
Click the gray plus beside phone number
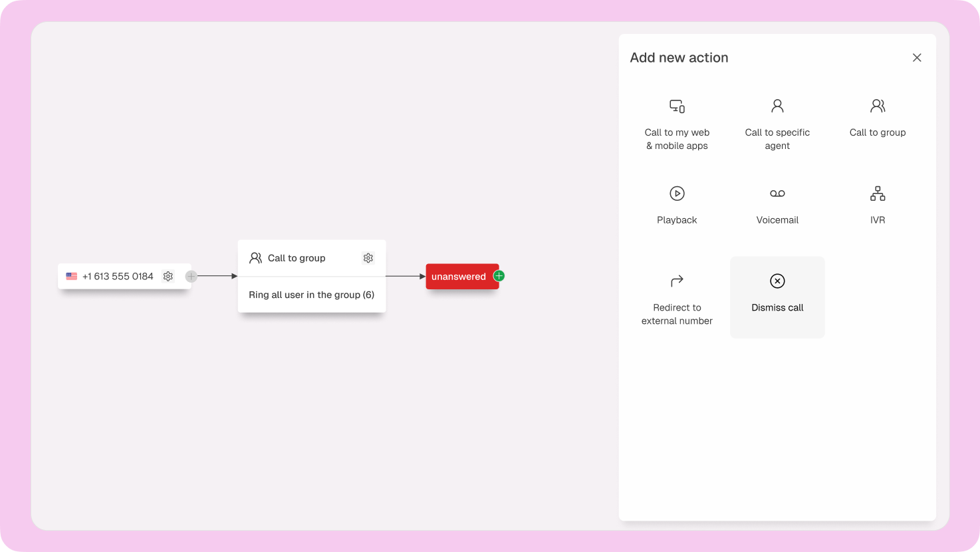point(191,276)
